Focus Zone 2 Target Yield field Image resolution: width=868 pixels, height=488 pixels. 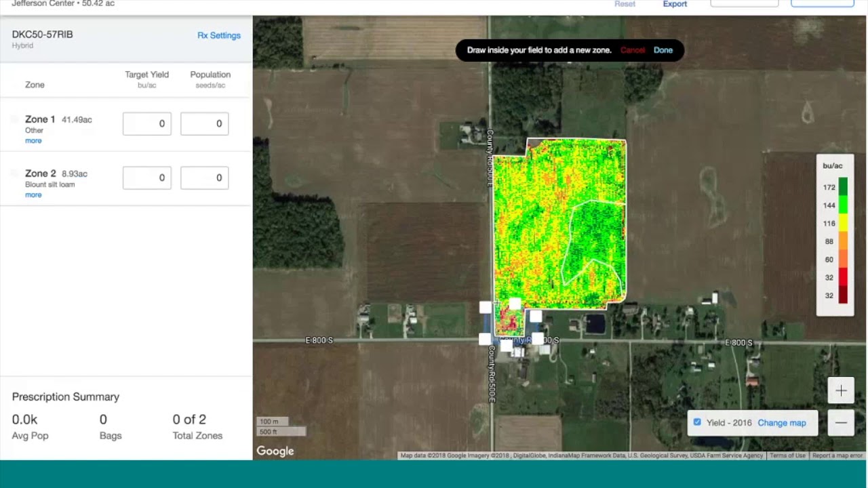click(x=147, y=178)
